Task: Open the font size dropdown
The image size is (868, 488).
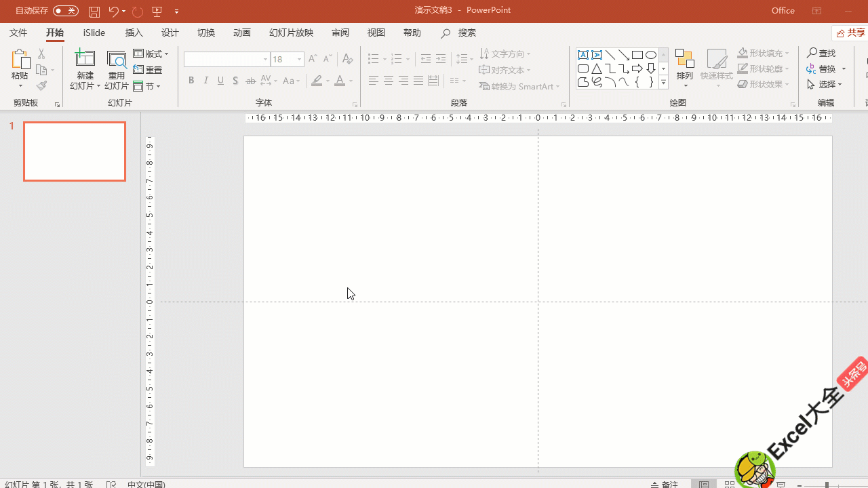Action: 299,60
